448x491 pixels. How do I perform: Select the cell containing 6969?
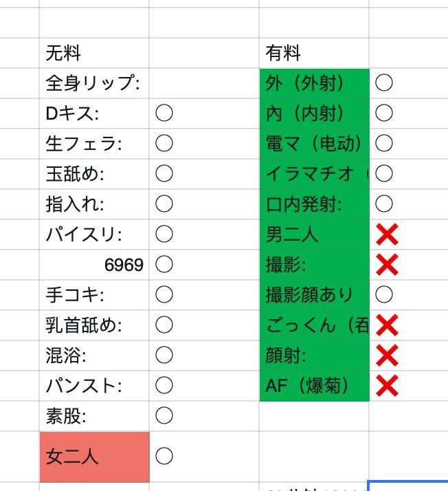(94, 265)
